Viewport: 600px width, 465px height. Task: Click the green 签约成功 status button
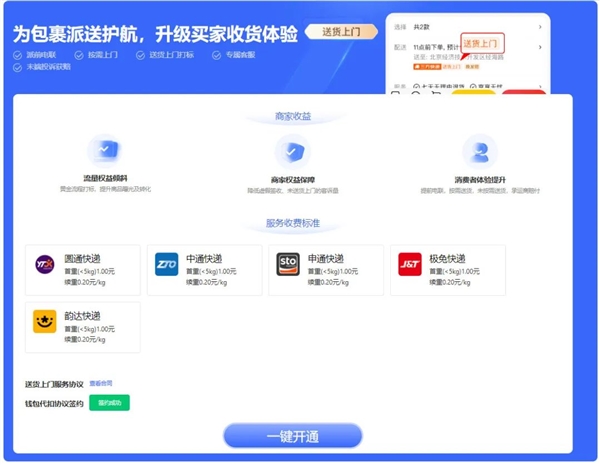tap(109, 403)
